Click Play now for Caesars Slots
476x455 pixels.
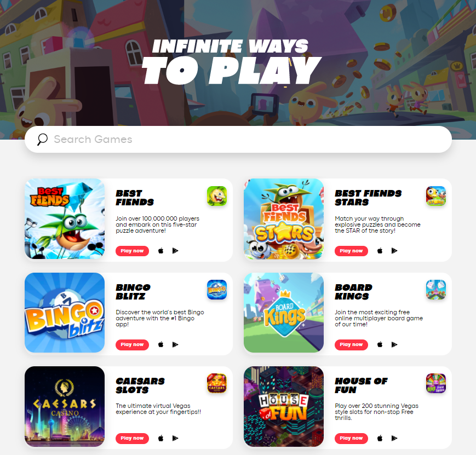point(132,439)
